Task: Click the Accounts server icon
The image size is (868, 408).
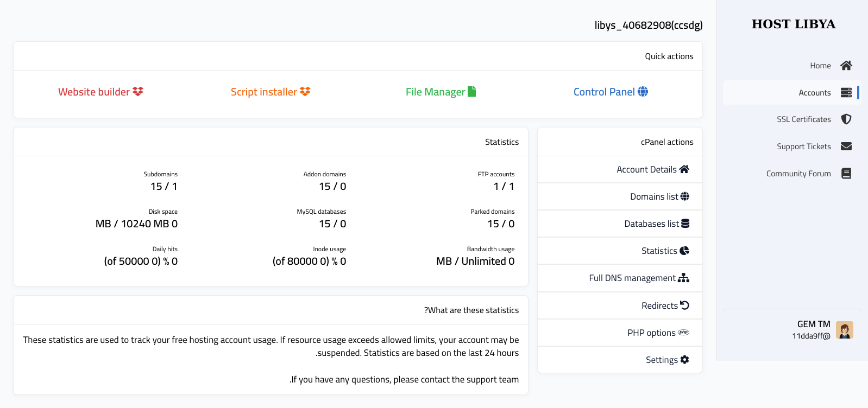Action: [846, 93]
